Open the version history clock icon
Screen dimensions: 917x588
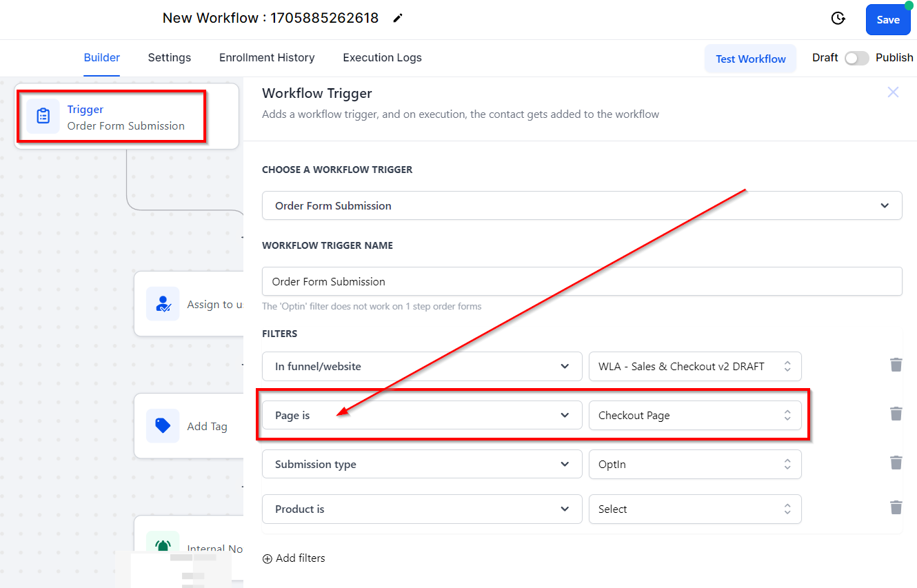tap(838, 19)
